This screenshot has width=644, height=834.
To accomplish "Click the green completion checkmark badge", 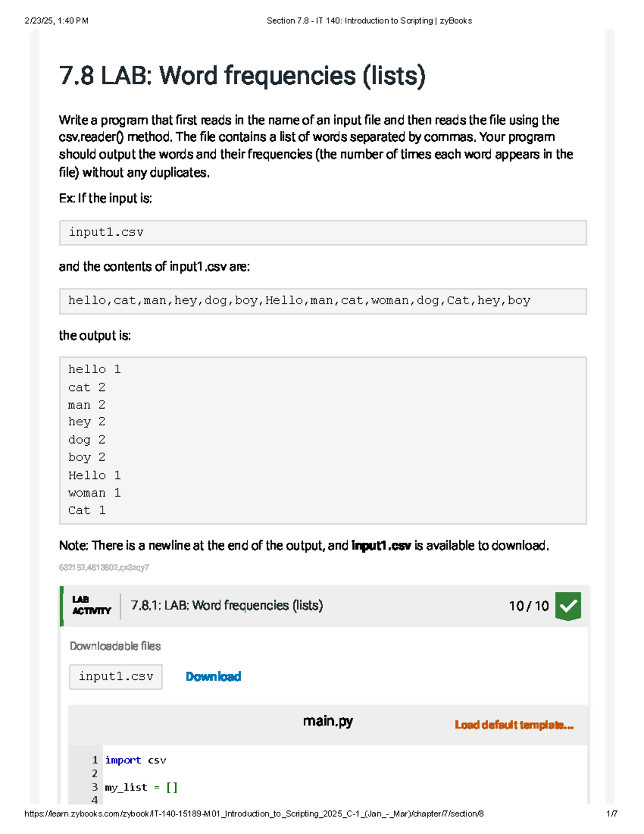I will pos(568,606).
